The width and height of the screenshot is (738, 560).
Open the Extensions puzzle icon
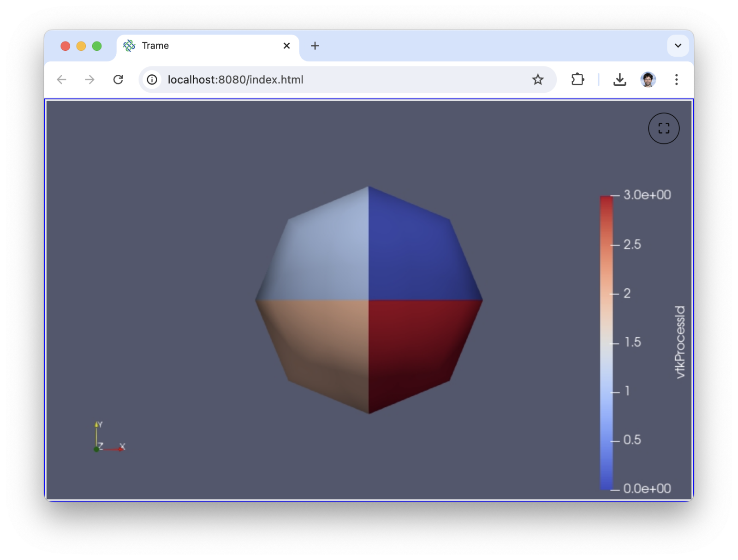[x=577, y=80]
